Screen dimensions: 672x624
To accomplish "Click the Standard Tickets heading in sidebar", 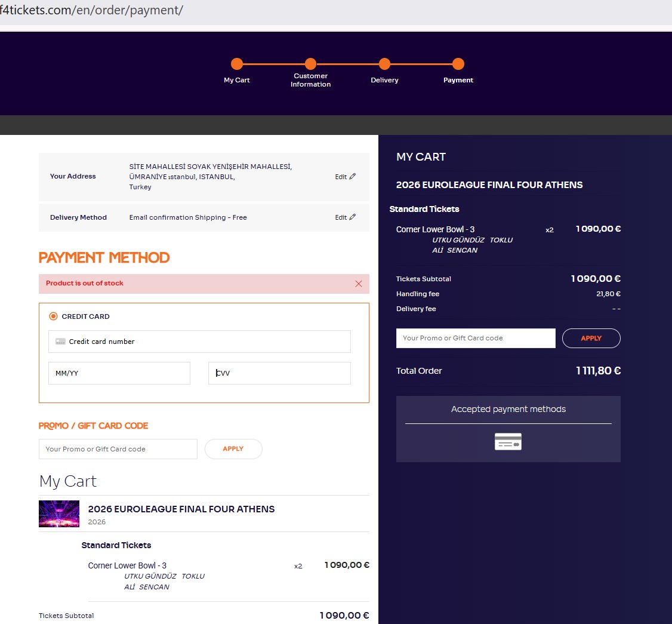I will (424, 209).
